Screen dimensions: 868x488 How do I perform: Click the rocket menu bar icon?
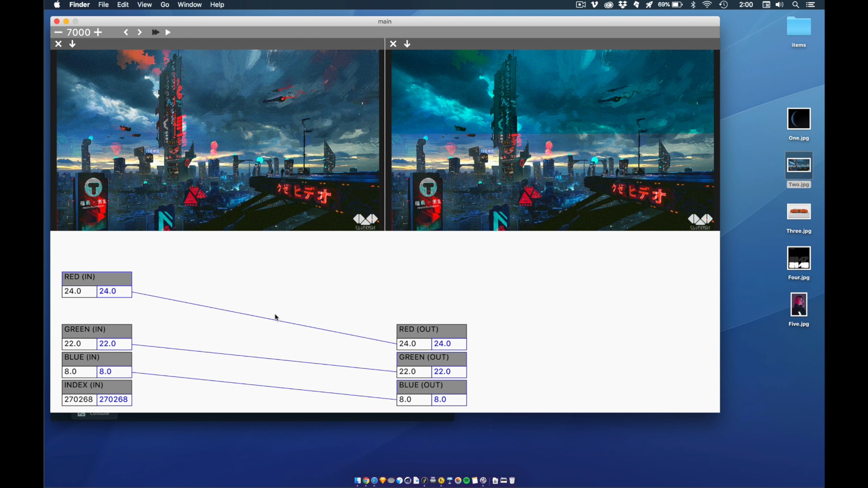(650, 5)
